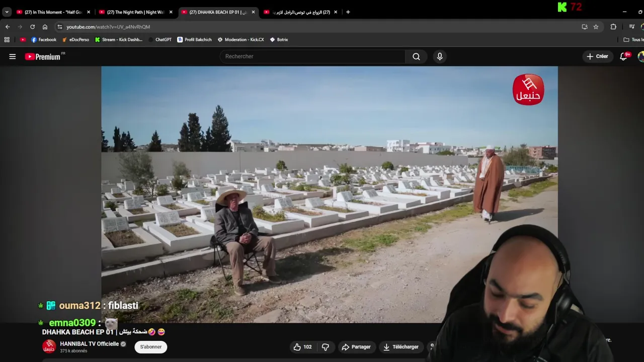Share the video via Partager

click(x=356, y=347)
